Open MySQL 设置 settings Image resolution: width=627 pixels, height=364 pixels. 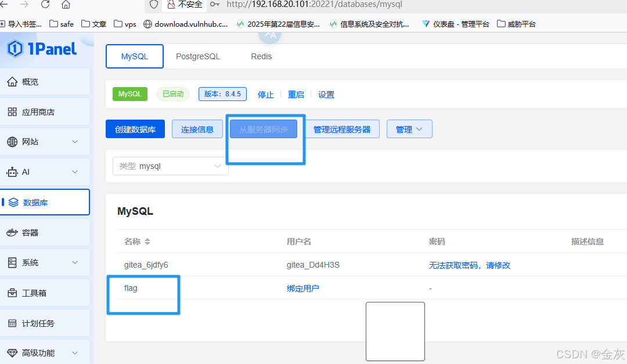point(326,95)
